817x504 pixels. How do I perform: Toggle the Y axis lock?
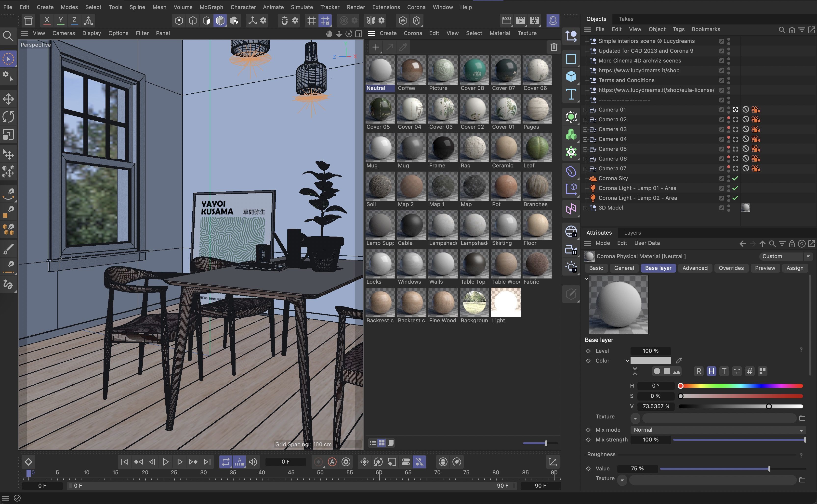pyautogui.click(x=61, y=21)
